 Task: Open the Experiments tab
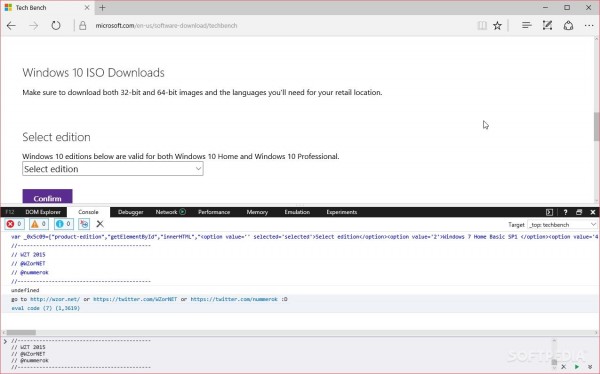click(x=341, y=212)
